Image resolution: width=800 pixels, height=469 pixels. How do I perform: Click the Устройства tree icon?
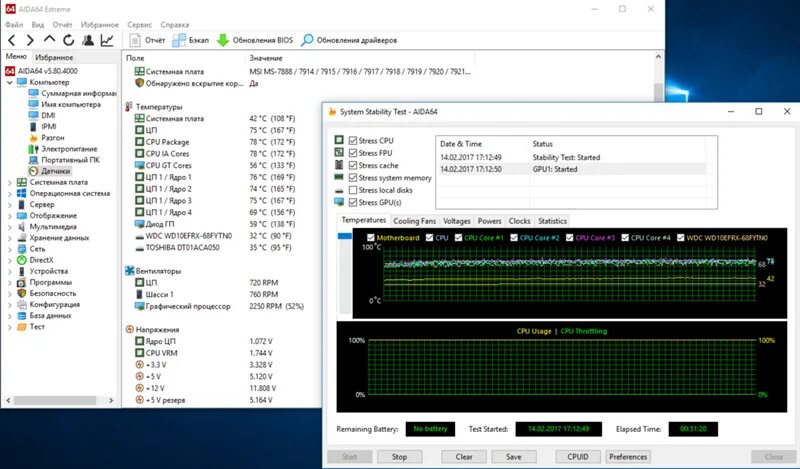[21, 271]
